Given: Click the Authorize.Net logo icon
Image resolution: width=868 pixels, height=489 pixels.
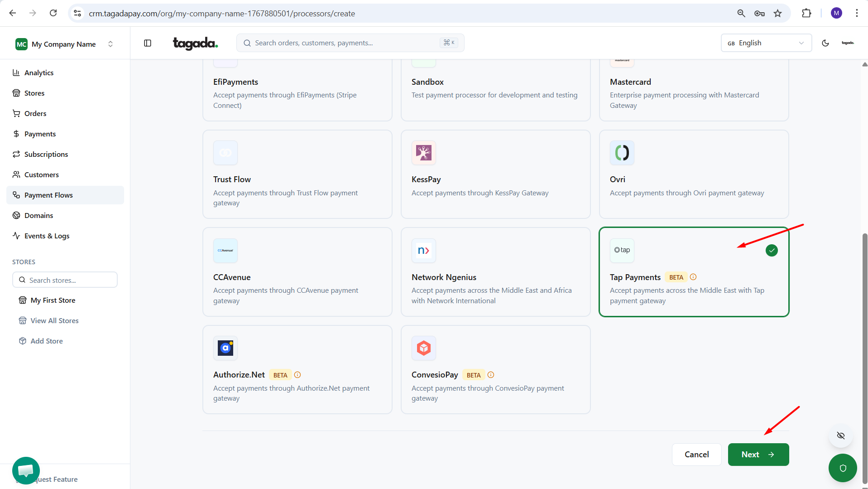Looking at the screenshot, I should 225,348.
